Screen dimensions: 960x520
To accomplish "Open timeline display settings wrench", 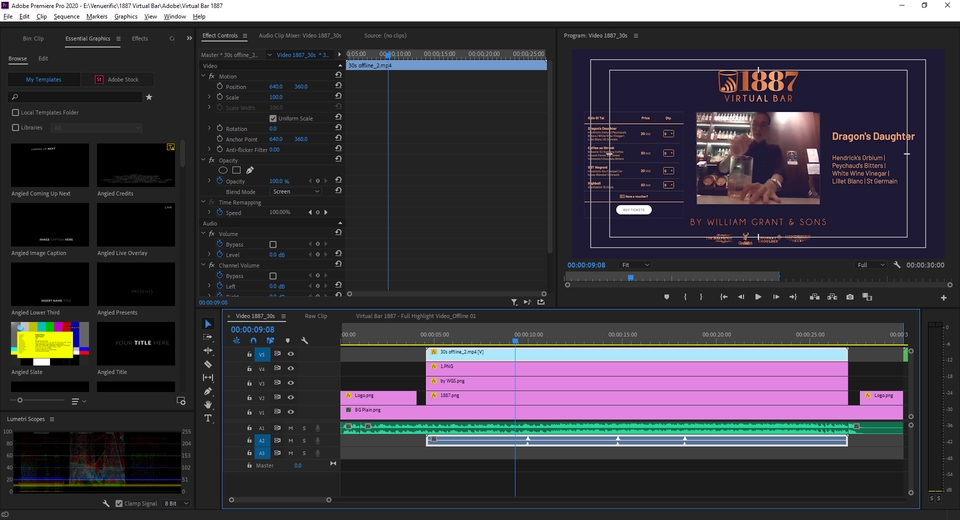I will [304, 340].
